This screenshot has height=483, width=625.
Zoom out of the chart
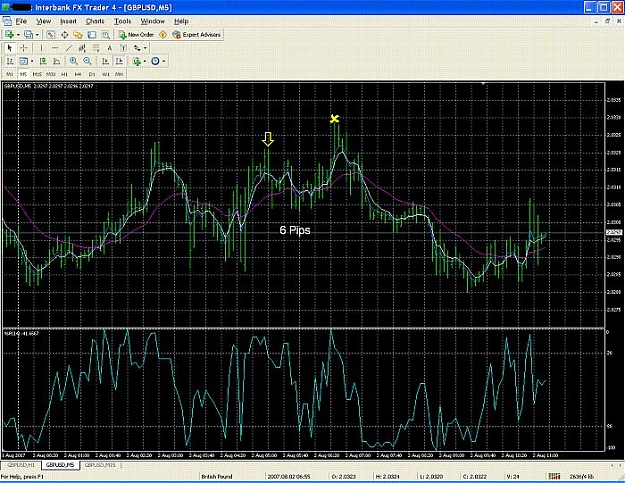pyautogui.click(x=87, y=61)
